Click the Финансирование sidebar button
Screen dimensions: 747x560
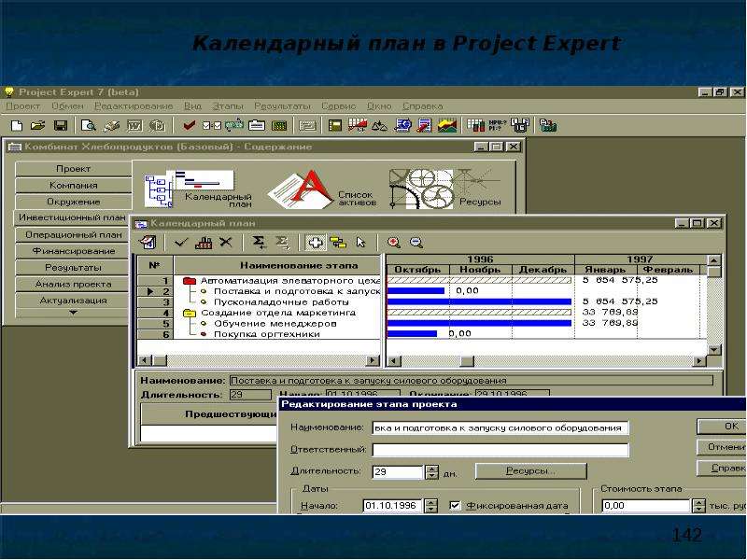[74, 251]
